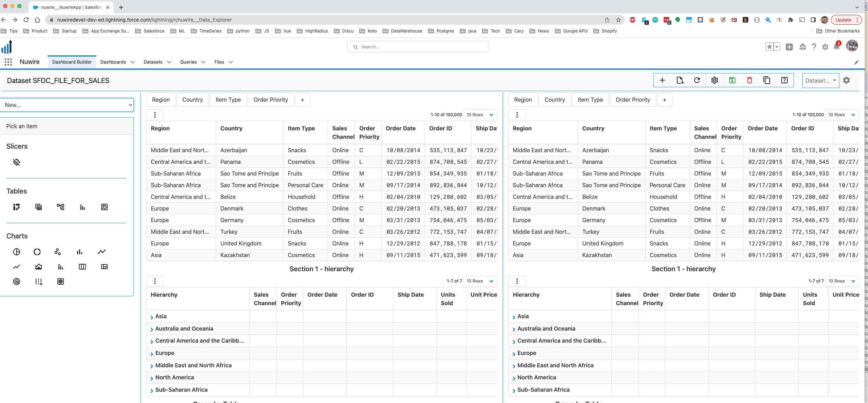Bookmark page with star icon

pyautogui.click(x=618, y=20)
